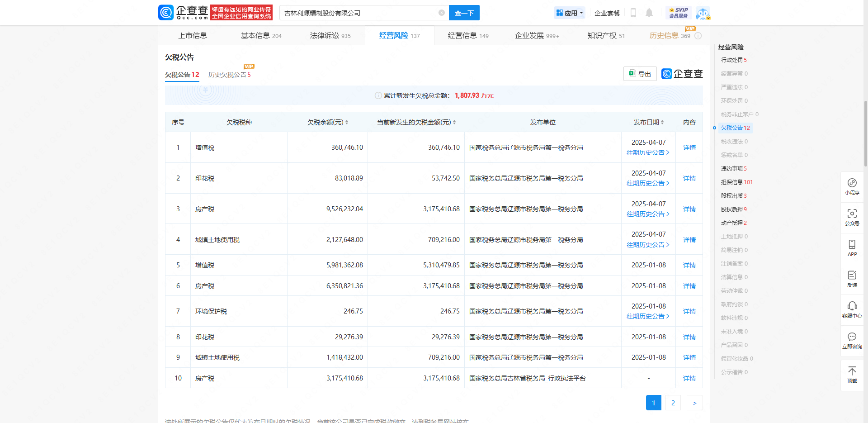Sort by 当前新发生的欠税金额(元) column arrows
Viewport: 868px width, 423px height.
click(x=454, y=122)
